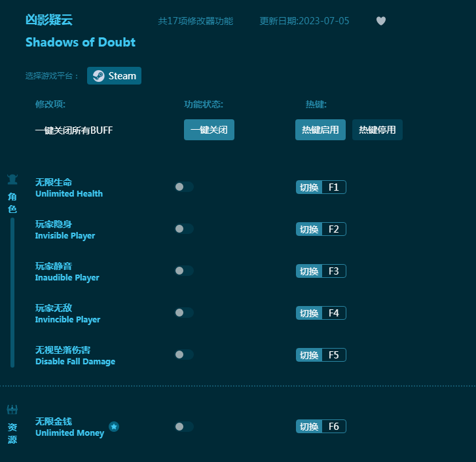Edit the F2 hotkey field
The image size is (476, 462).
(334, 229)
